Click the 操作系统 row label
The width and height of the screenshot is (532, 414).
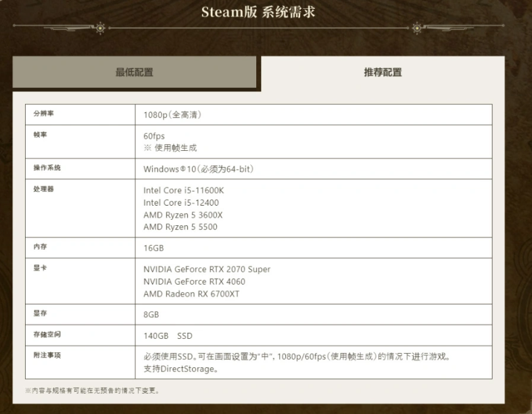point(47,168)
